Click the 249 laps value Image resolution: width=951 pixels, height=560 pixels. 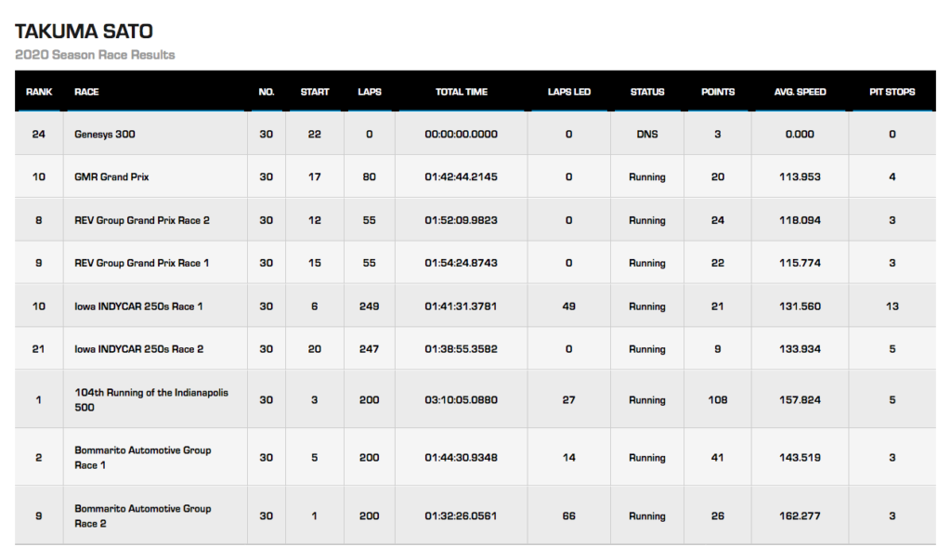370,306
